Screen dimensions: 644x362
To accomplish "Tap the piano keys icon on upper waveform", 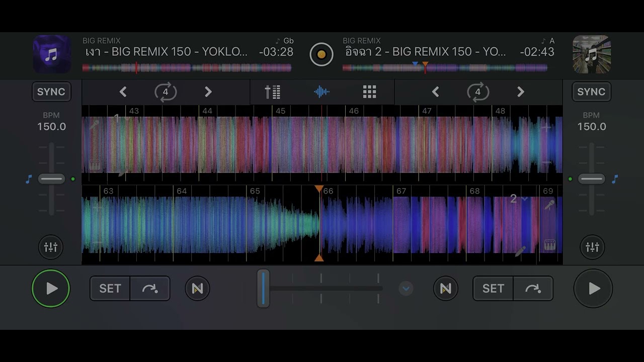I will (x=95, y=164).
